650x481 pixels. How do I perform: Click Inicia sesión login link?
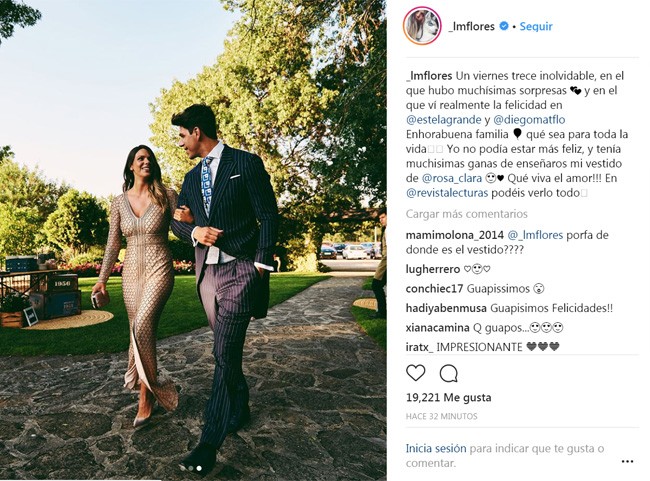point(436,448)
